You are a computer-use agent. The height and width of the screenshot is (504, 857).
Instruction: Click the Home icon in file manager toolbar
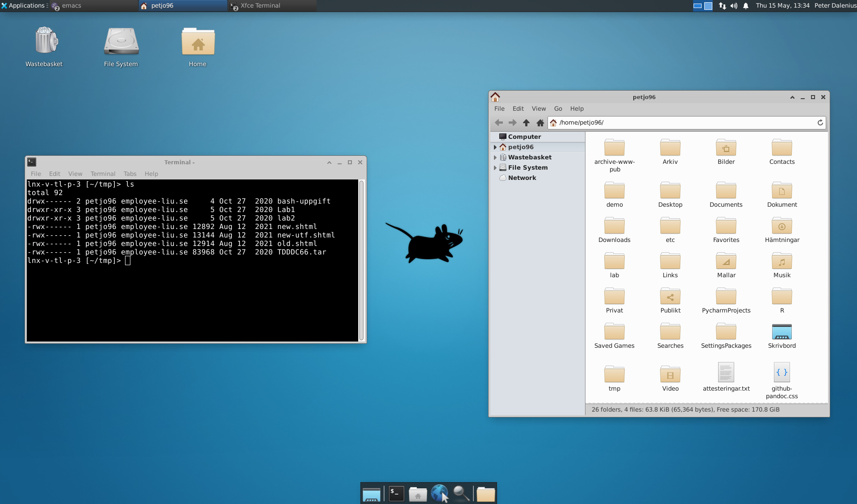click(540, 123)
